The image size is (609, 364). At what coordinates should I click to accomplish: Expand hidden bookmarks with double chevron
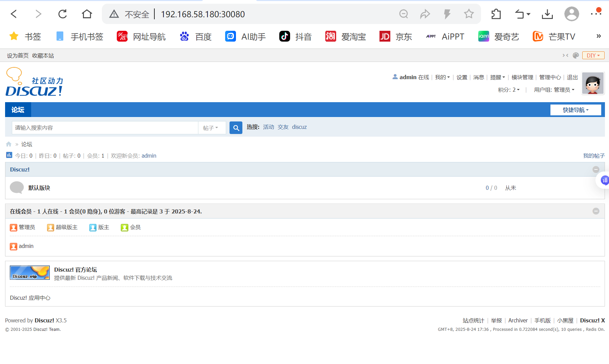[x=599, y=36]
